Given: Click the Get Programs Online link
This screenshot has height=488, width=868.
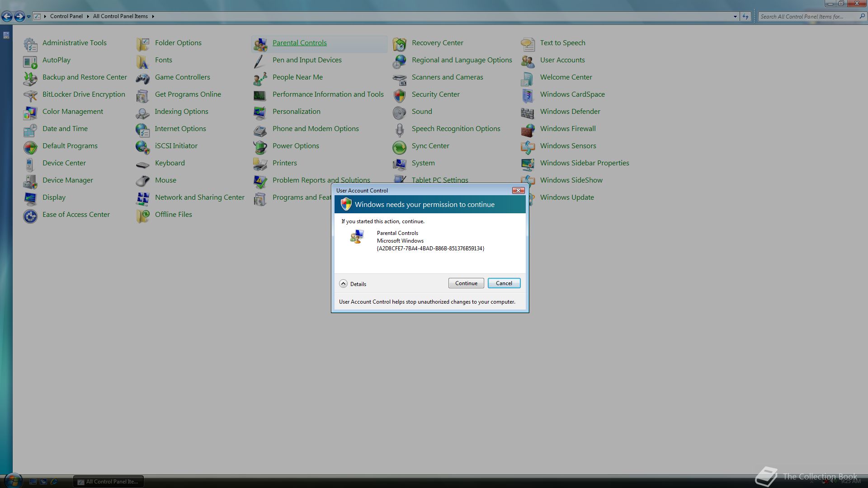Looking at the screenshot, I should click(x=188, y=94).
